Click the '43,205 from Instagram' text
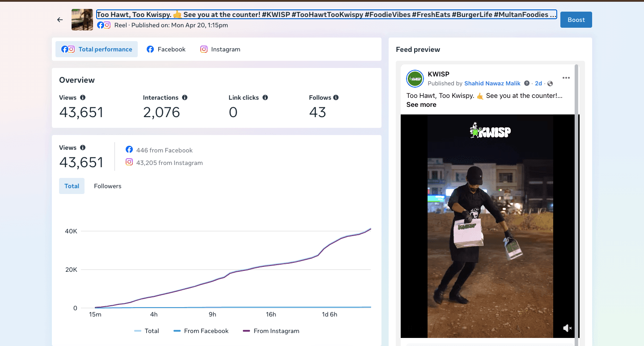 (x=169, y=163)
